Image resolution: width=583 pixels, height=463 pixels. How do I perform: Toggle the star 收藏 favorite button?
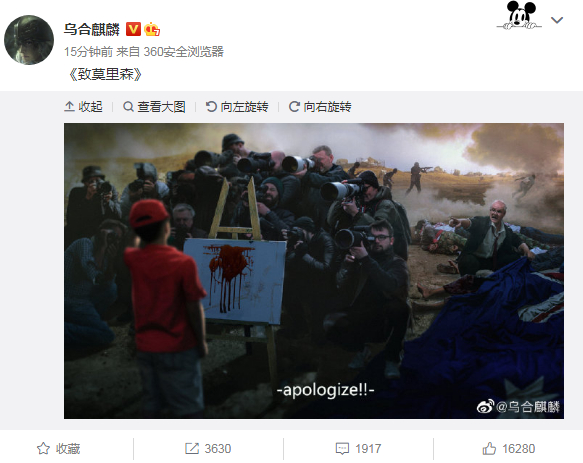[x=58, y=448]
